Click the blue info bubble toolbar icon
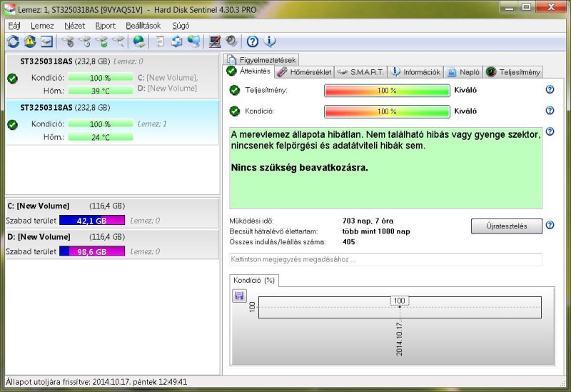The image size is (571, 392). [x=270, y=41]
